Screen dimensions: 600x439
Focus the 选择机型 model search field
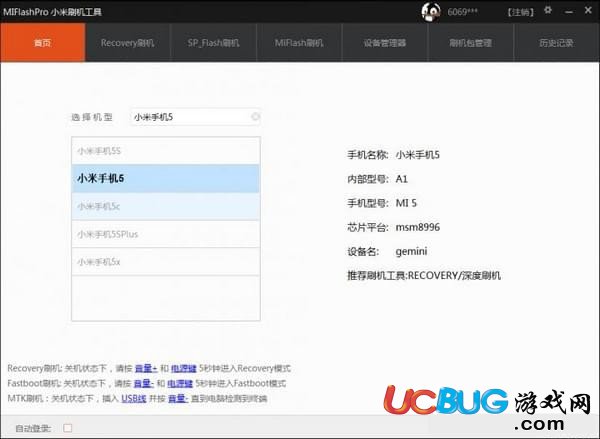tap(195, 117)
